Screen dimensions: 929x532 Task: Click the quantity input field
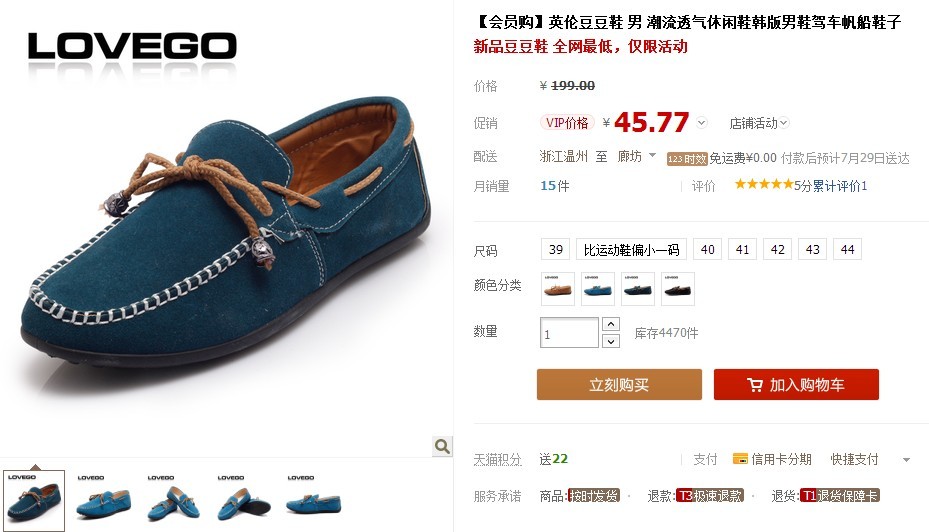[x=569, y=332]
